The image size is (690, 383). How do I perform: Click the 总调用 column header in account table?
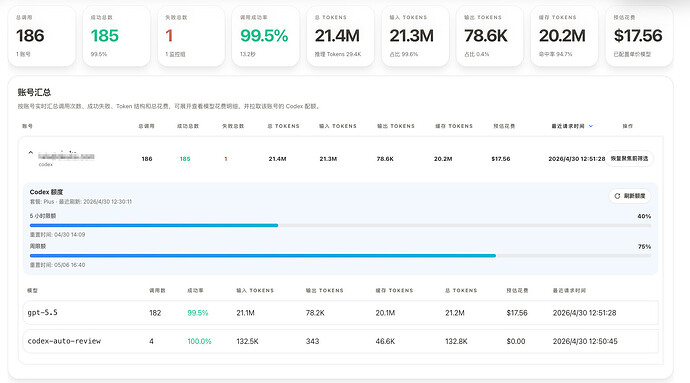coord(146,126)
